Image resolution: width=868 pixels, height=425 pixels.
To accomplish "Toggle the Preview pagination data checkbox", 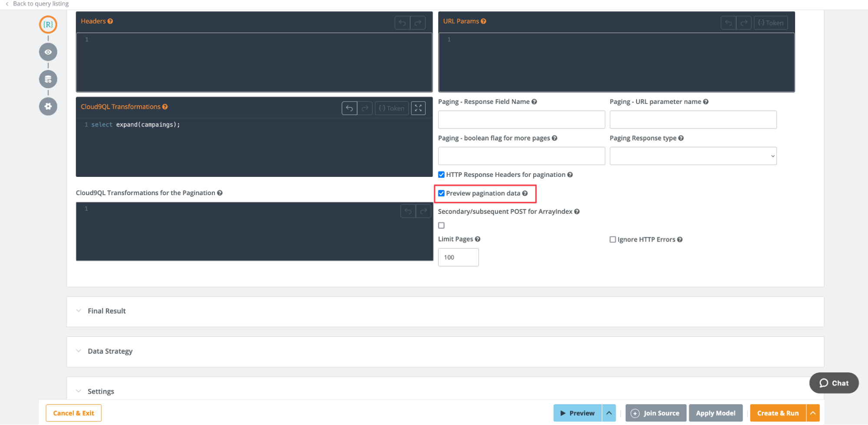I will tap(441, 193).
